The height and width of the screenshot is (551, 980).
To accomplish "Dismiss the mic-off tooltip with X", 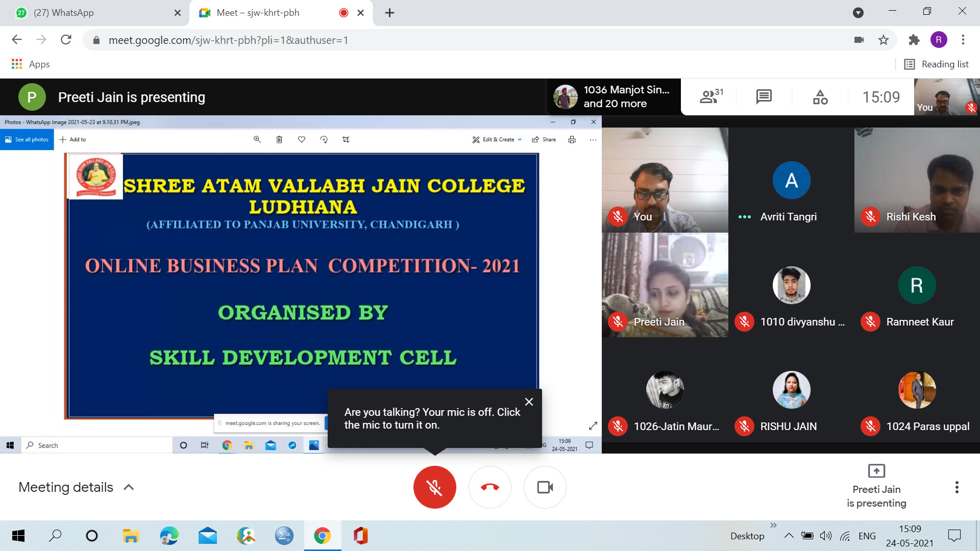I will click(529, 402).
